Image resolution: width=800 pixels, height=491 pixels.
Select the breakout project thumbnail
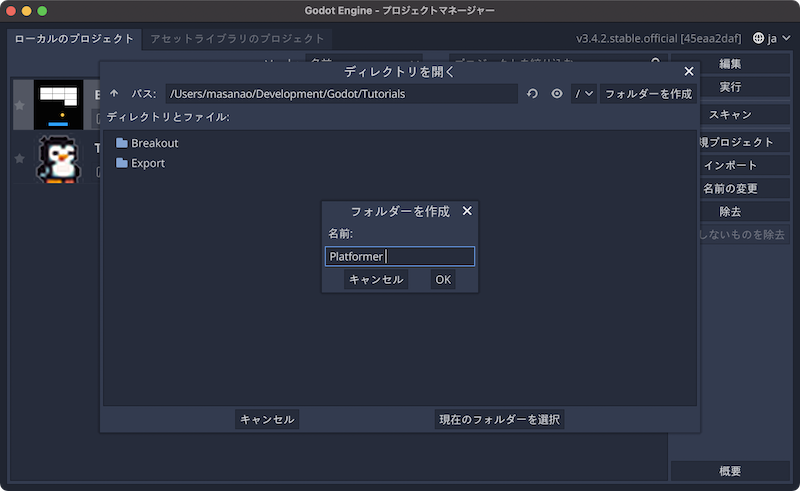58,105
